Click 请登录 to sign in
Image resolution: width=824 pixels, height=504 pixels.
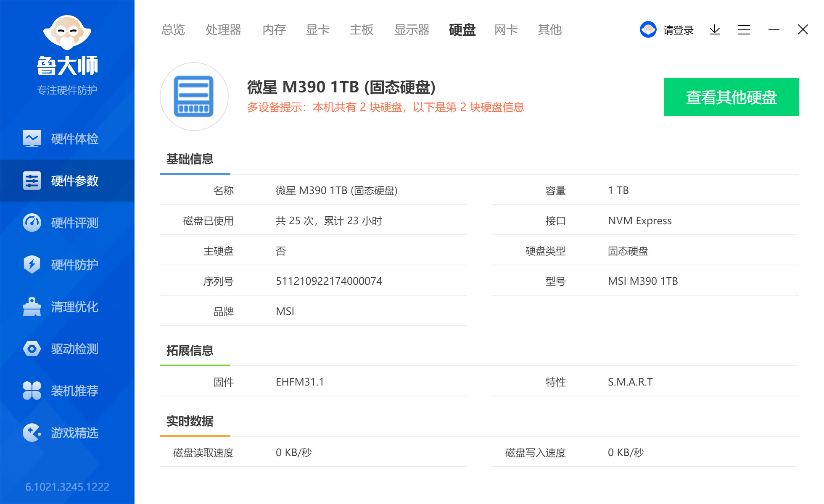(678, 30)
